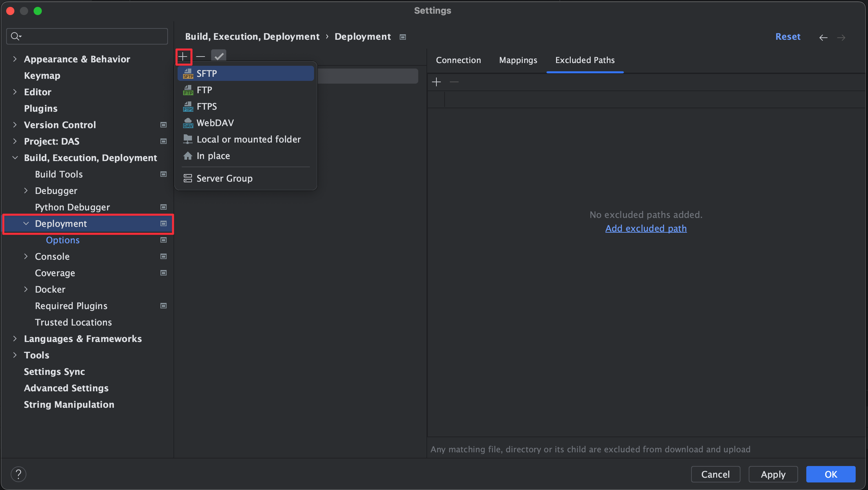Image resolution: width=868 pixels, height=490 pixels.
Task: Open the help question mark button
Action: [x=19, y=474]
